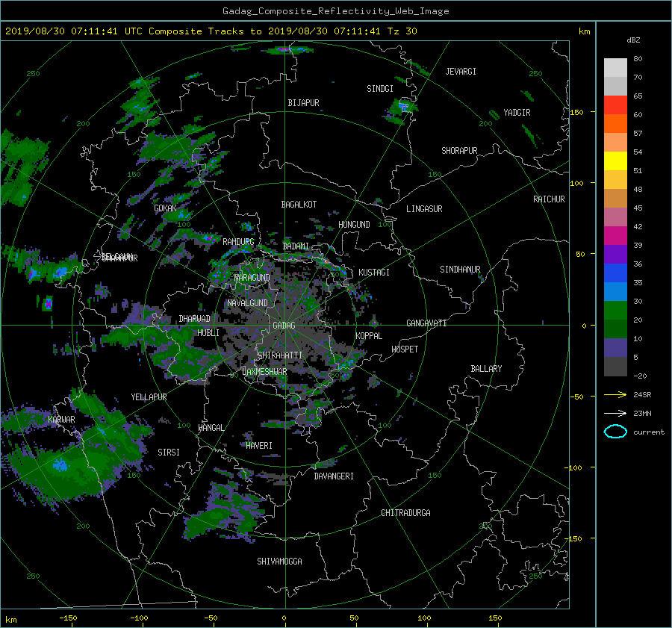
Task: Click the yellow UTC Composite Tracks timestamp line
Action: pos(211,31)
